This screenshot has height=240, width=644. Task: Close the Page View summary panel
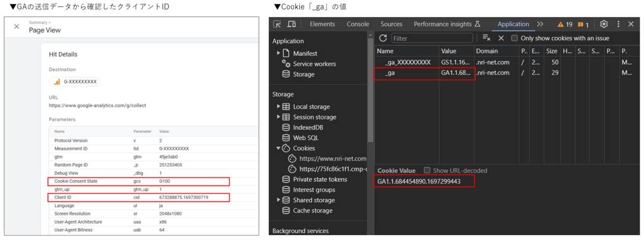click(17, 26)
